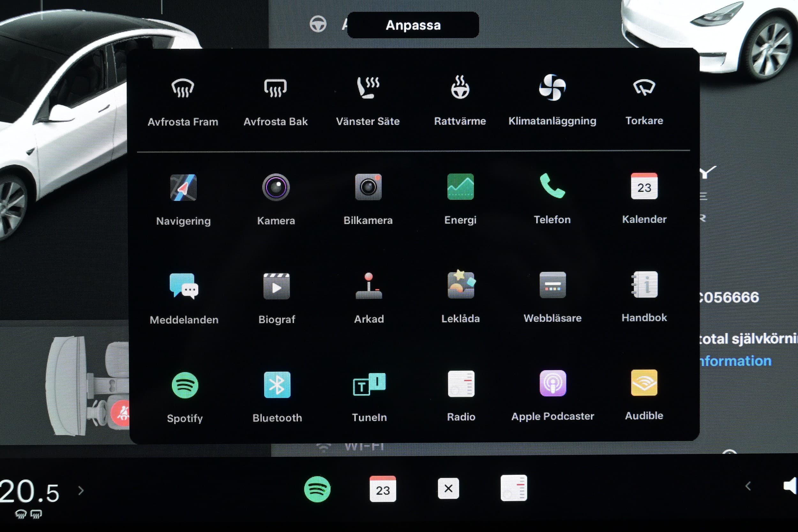Turn on Avfrosta Bak rear defrost

(x=275, y=102)
